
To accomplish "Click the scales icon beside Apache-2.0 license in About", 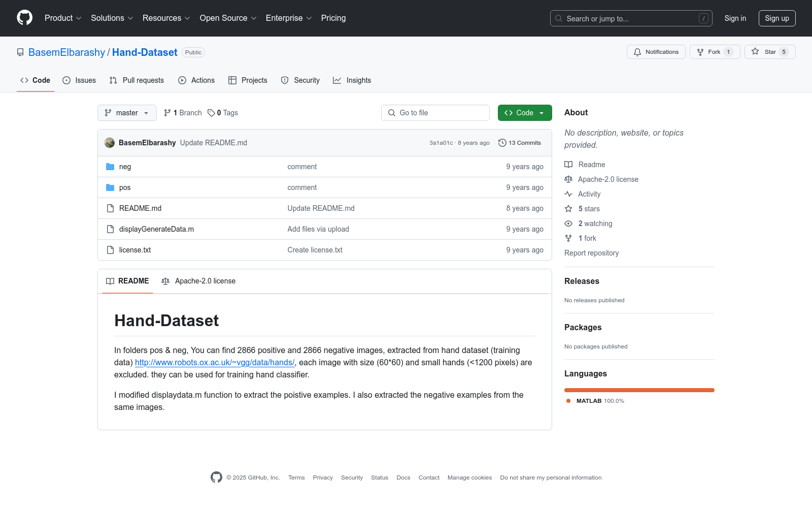I will [x=568, y=179].
